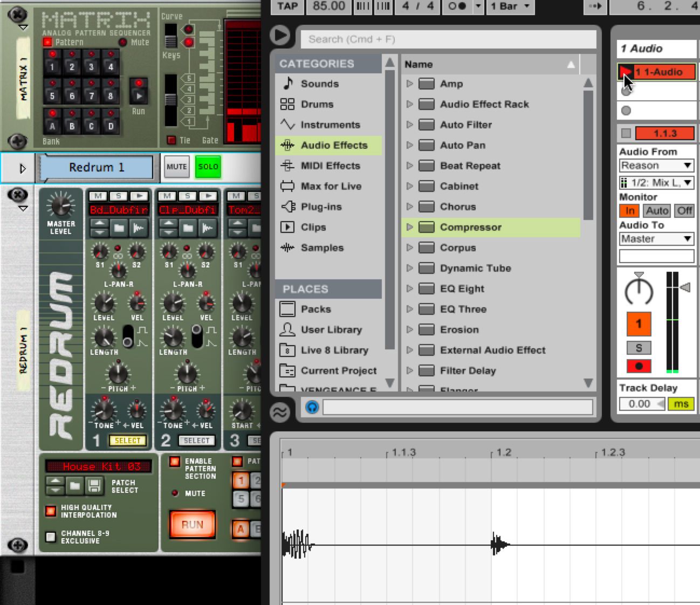Select MIDI Effects category

point(330,166)
